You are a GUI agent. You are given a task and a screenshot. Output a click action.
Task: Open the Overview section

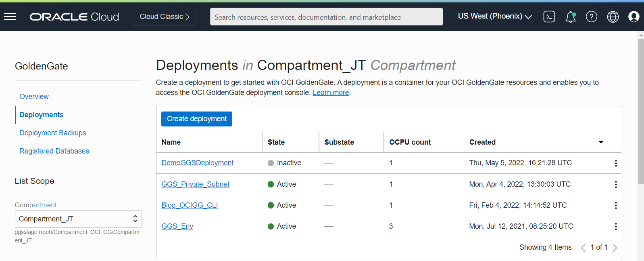[x=34, y=97]
